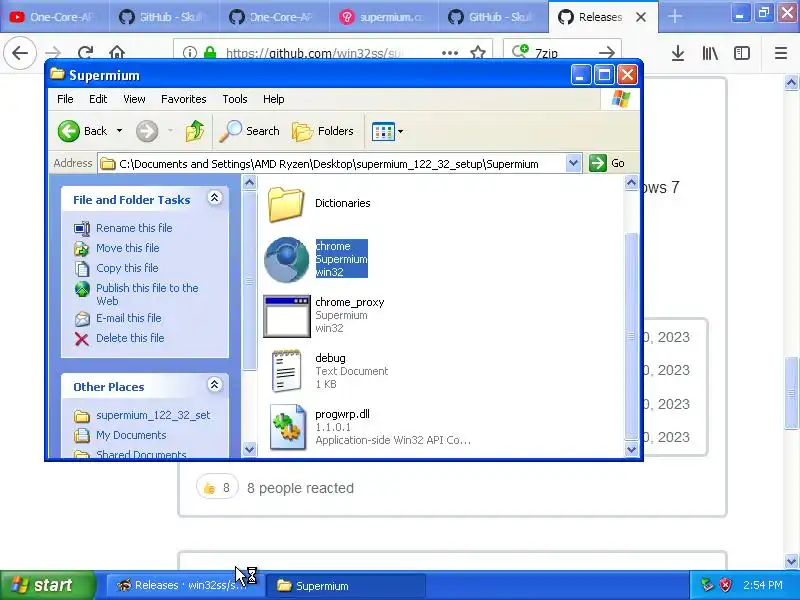Click the Up folder icon in Explorer

point(194,131)
